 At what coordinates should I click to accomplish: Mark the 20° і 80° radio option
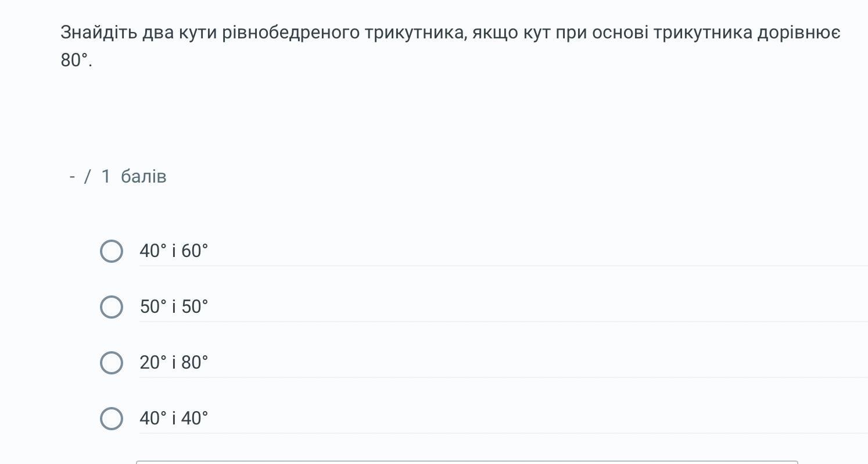coord(111,363)
